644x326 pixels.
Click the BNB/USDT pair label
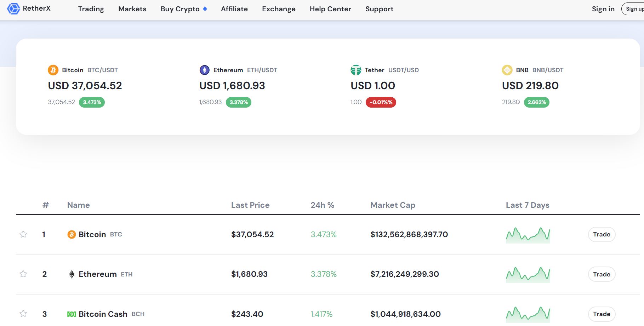[x=548, y=70]
